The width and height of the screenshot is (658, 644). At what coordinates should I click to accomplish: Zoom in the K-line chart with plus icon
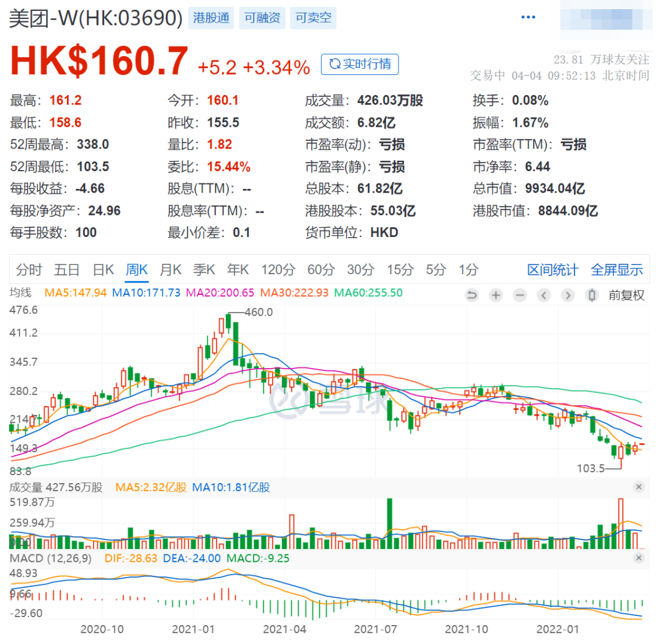[496, 295]
